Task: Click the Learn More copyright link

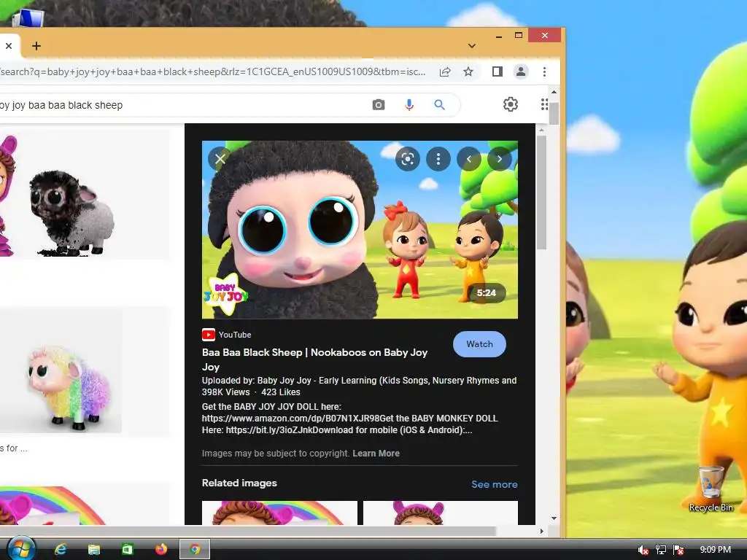Action: (376, 454)
